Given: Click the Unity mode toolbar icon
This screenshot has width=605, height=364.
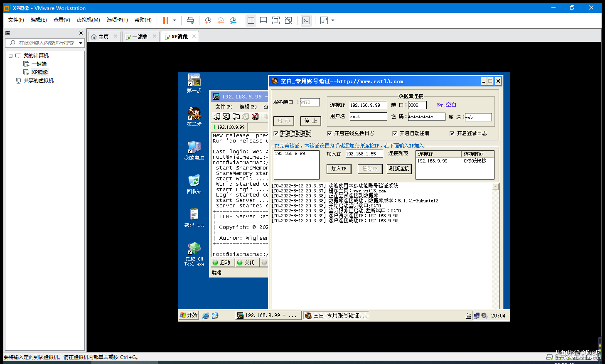Looking at the screenshot, I should click(288, 20).
